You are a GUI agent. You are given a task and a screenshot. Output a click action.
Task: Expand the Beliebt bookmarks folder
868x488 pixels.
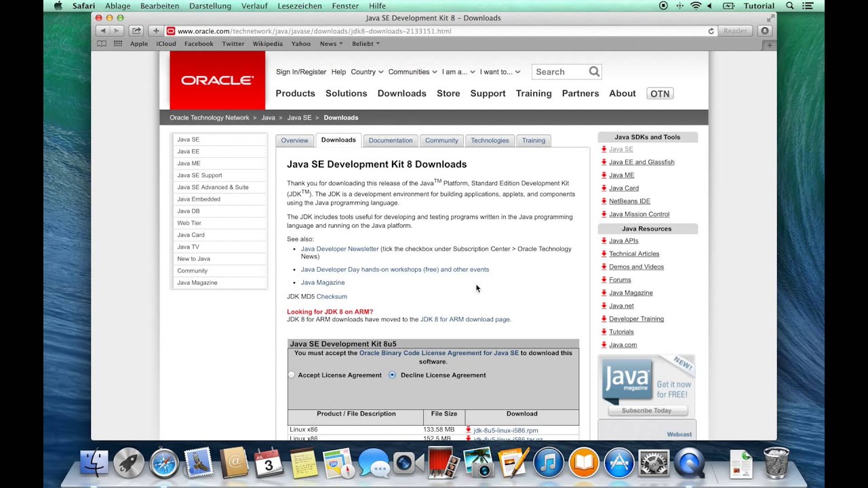click(x=366, y=43)
